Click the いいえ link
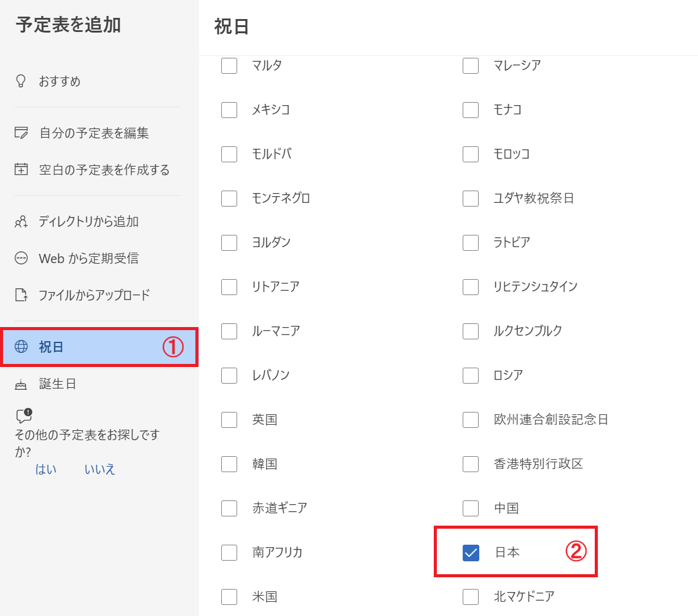 point(100,468)
